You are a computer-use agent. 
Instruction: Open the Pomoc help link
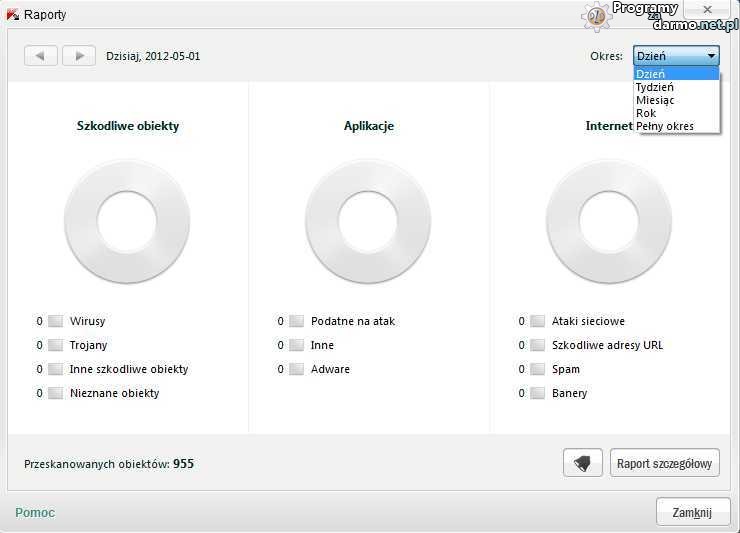tap(35, 512)
